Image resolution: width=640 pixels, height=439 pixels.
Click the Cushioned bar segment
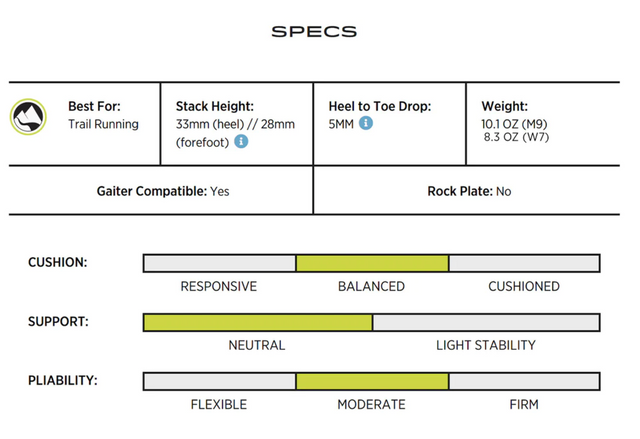pyautogui.click(x=524, y=263)
